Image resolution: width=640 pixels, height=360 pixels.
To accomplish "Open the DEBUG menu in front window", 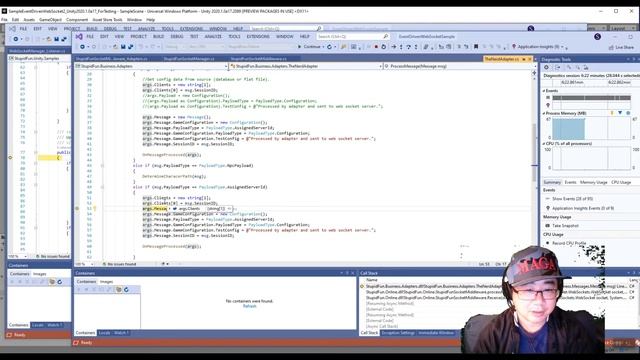I will [177, 36].
